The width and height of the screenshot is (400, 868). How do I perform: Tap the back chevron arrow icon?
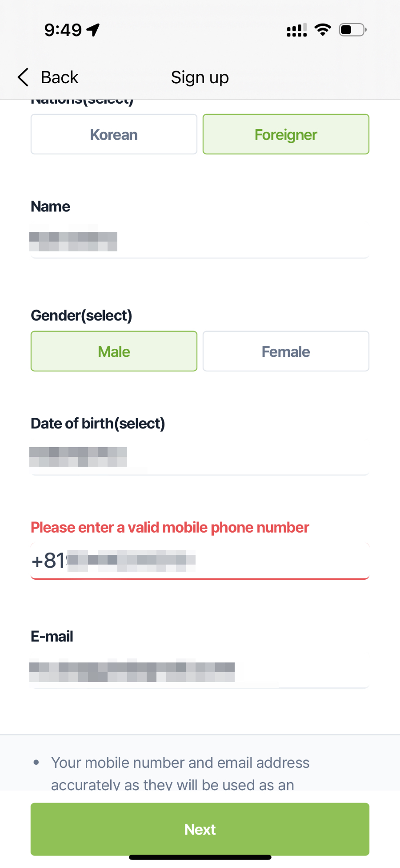click(x=23, y=77)
